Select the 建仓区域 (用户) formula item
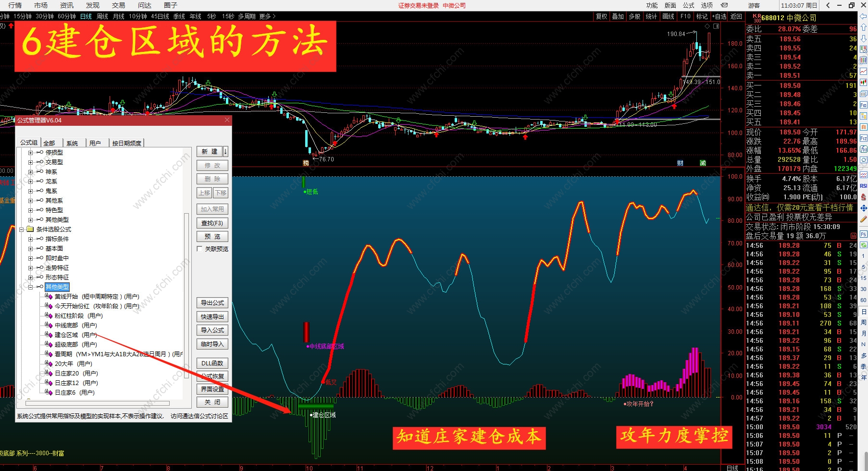 (x=76, y=335)
